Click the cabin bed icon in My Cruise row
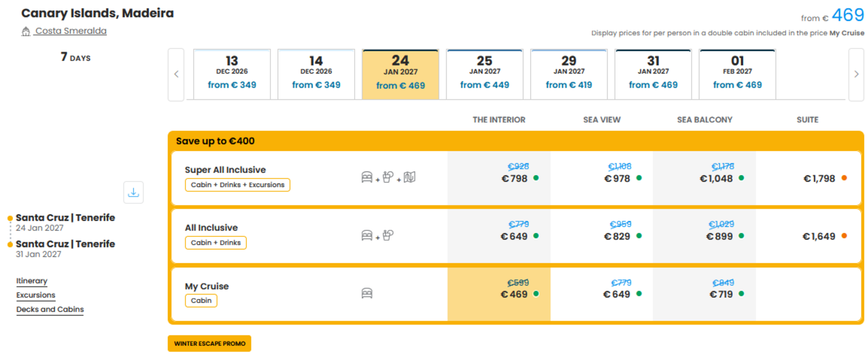868x357 pixels. [367, 293]
